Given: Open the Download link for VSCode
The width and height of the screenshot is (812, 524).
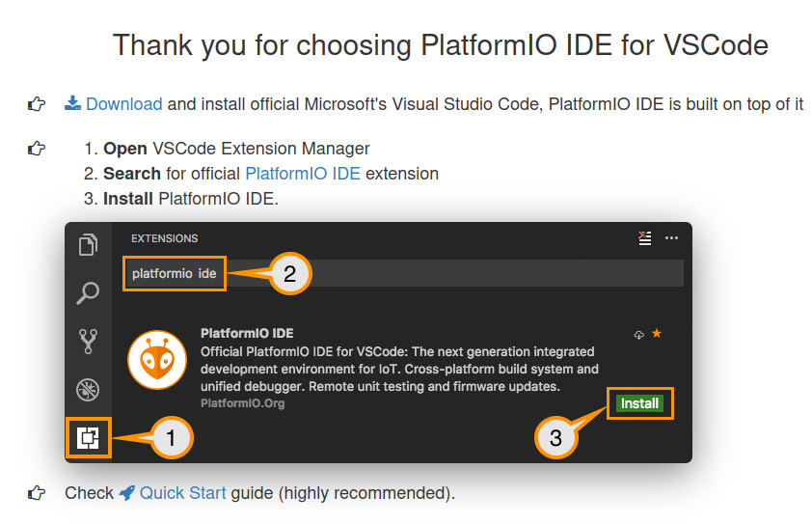Looking at the screenshot, I should point(123,104).
